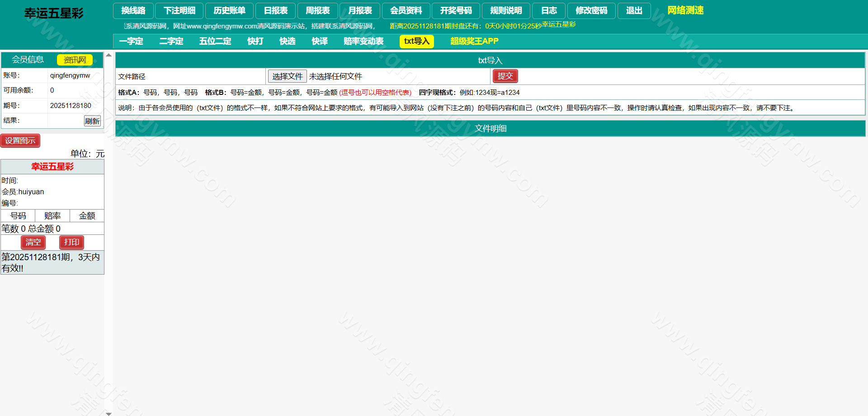Image resolution: width=868 pixels, height=416 pixels.
Task: Open the 日报表 daily report
Action: (275, 10)
